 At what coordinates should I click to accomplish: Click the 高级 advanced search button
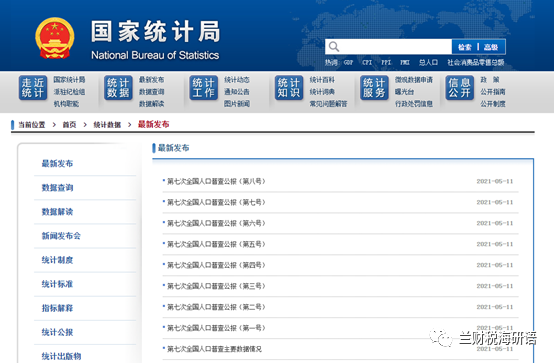pos(491,47)
